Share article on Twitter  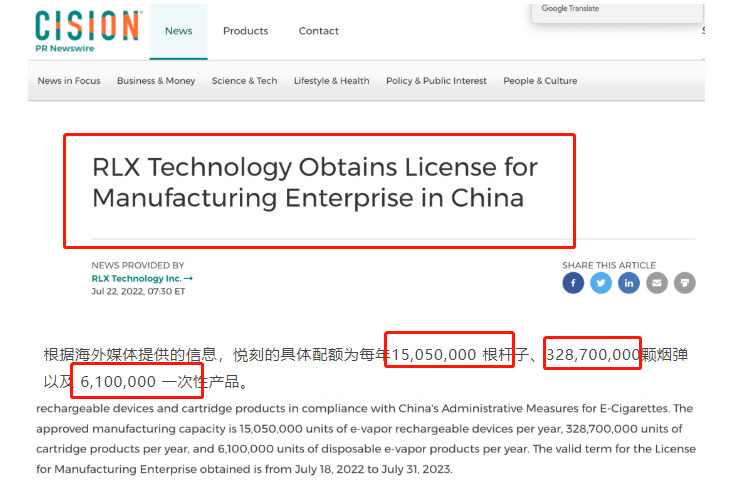pos(601,283)
